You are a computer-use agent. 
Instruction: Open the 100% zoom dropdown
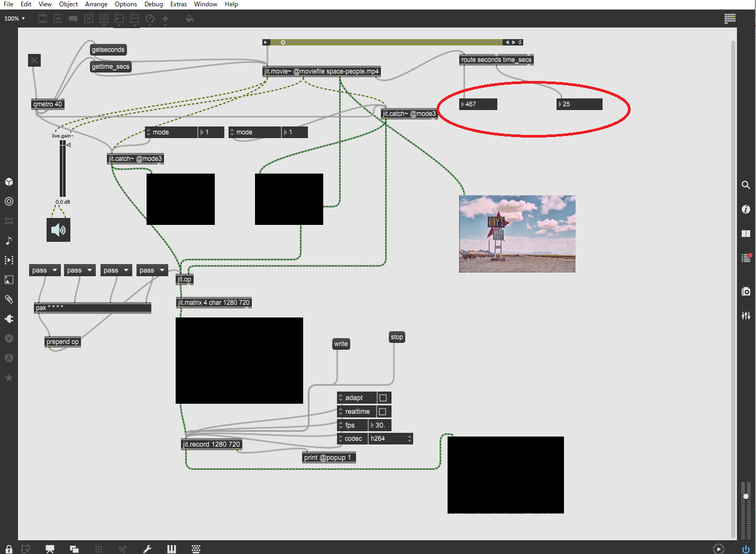[15, 19]
